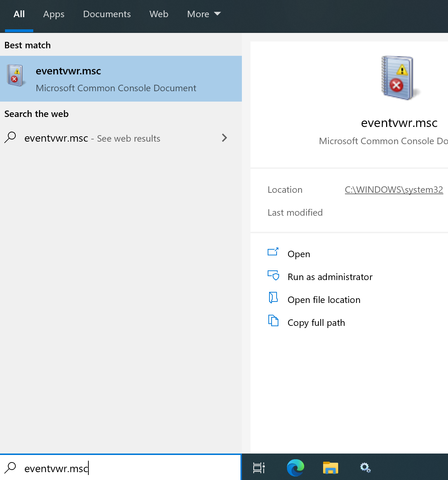This screenshot has height=480, width=448.
Task: Expand web results chevron arrow
Action: tap(224, 138)
